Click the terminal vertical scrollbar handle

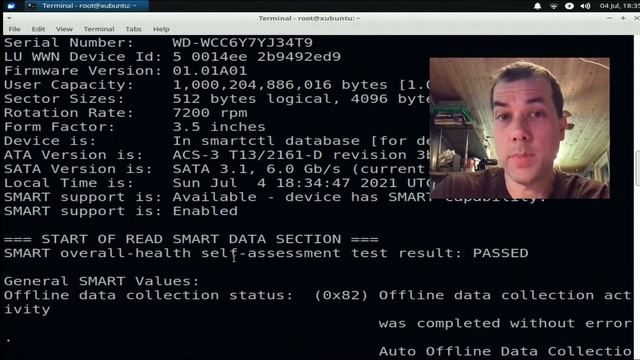[x=637, y=168]
